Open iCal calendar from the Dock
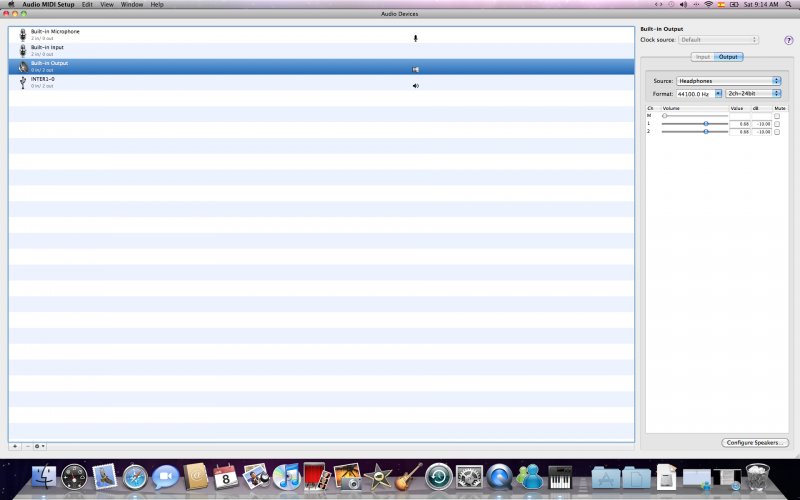The width and height of the screenshot is (800, 500). [226, 477]
